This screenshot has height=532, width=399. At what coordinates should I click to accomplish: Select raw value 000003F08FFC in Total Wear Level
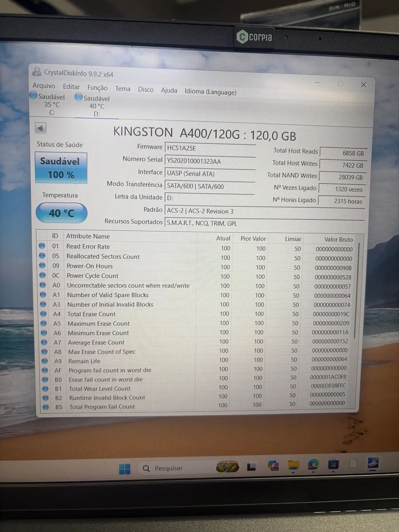click(x=328, y=386)
